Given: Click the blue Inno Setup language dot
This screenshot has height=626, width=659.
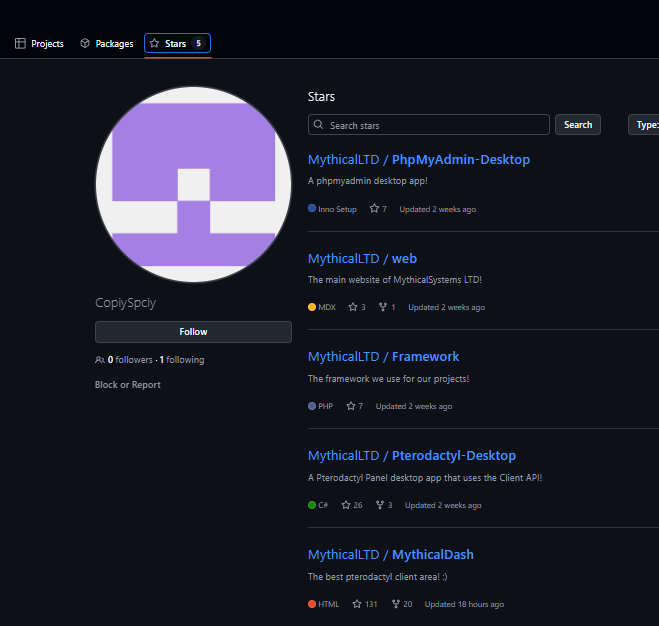Looking at the screenshot, I should coord(312,208).
